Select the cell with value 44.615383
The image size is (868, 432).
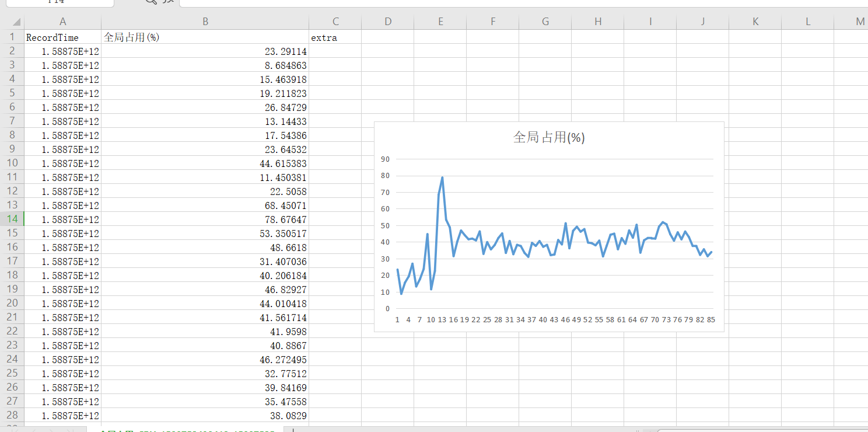point(205,163)
